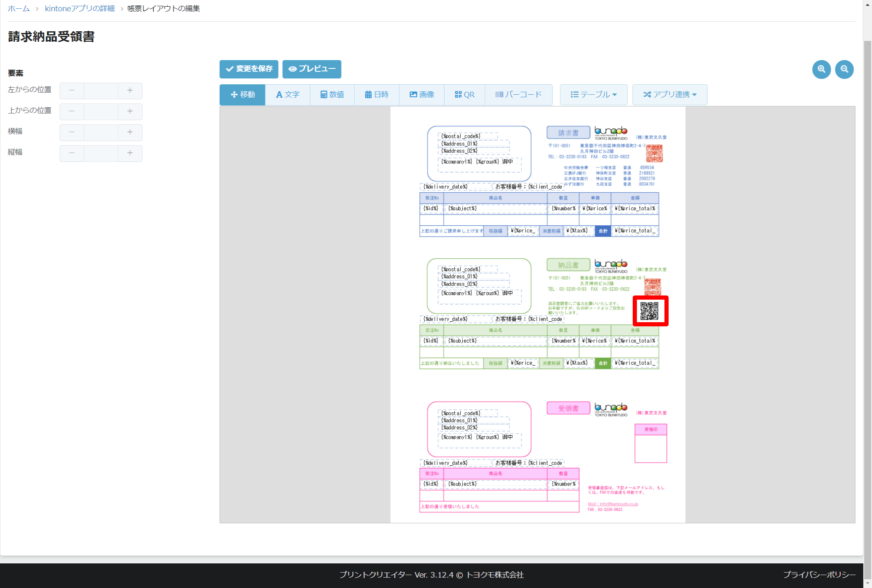The width and height of the screenshot is (872, 588).
Task: Increase 左からの位置 with plus button
Action: (130, 91)
